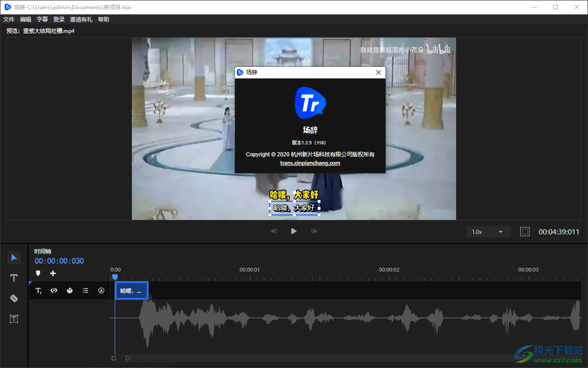
Task: Open the subtitle list icon
Action: point(85,291)
